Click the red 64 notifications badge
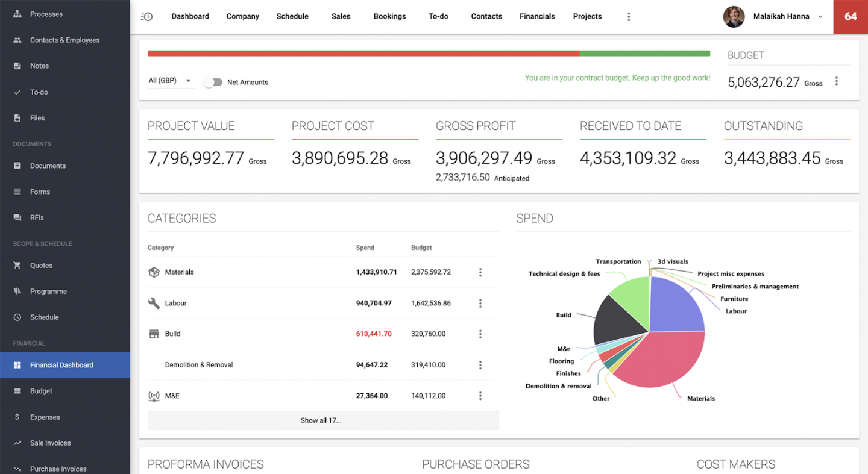 click(851, 17)
